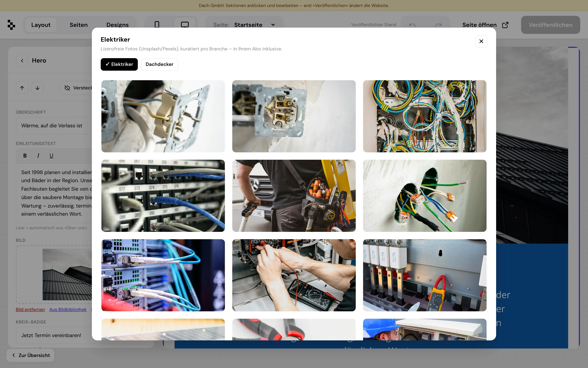Select the clamp meter in cabinet photo
588x368 pixels.
coord(425,275)
